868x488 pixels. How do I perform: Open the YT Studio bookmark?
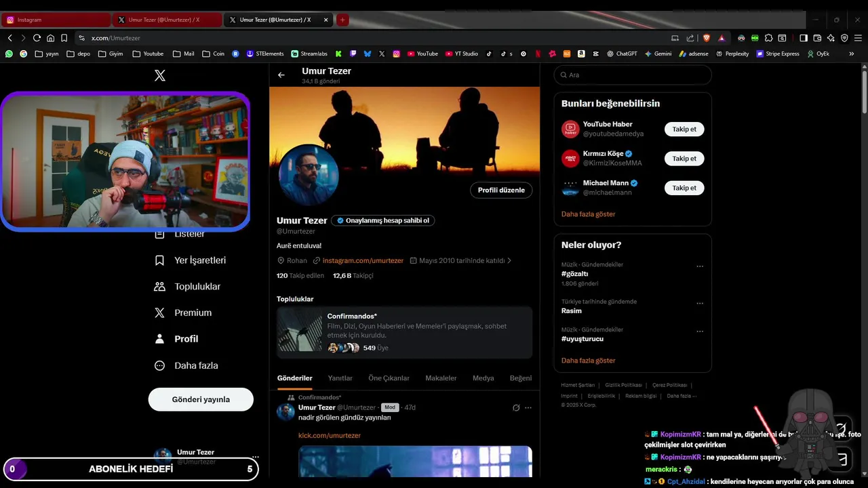pyautogui.click(x=462, y=54)
